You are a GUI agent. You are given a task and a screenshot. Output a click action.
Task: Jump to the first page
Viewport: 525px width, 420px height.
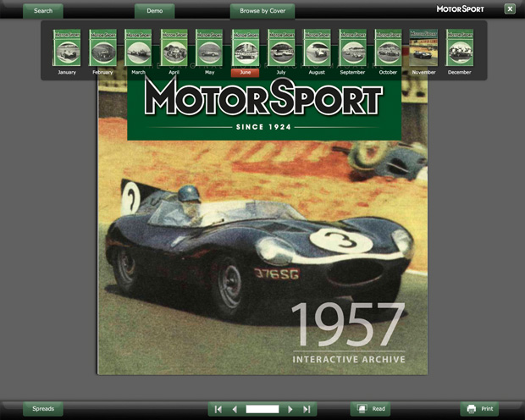[218, 409]
